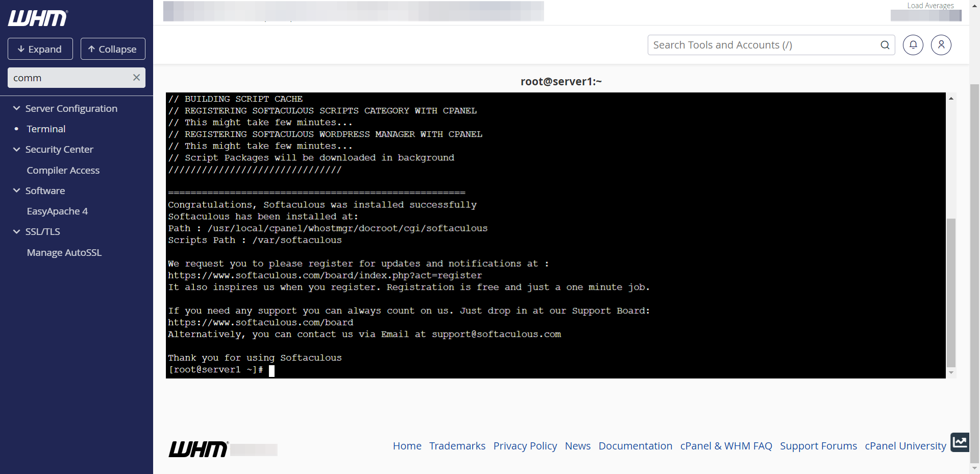Click the footer WHM logo
The image size is (980, 474).
click(x=199, y=449)
